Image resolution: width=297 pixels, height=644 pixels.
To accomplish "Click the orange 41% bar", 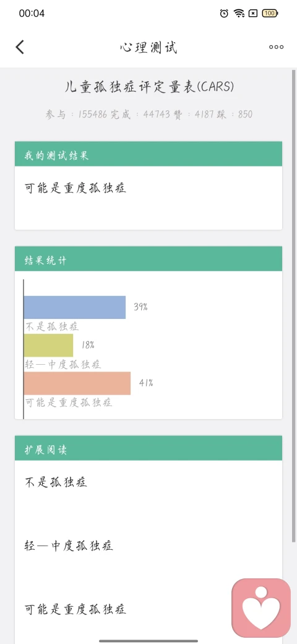I will click(77, 383).
